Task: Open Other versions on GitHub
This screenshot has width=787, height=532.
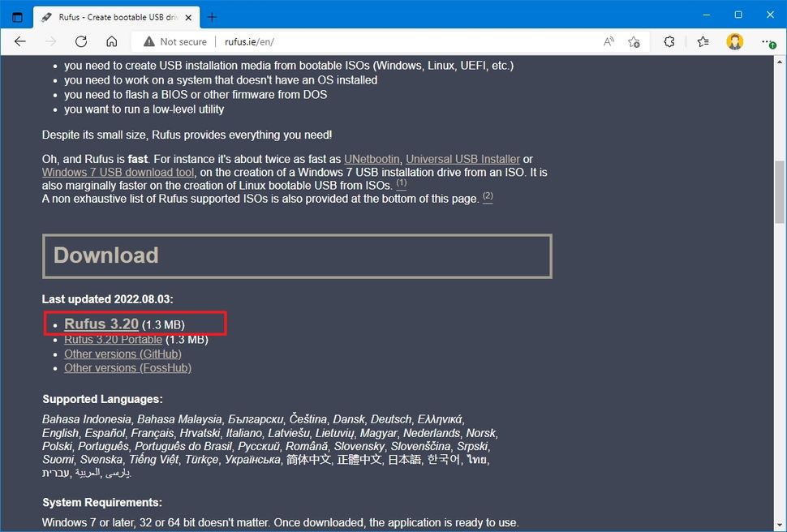Action: coord(122,354)
